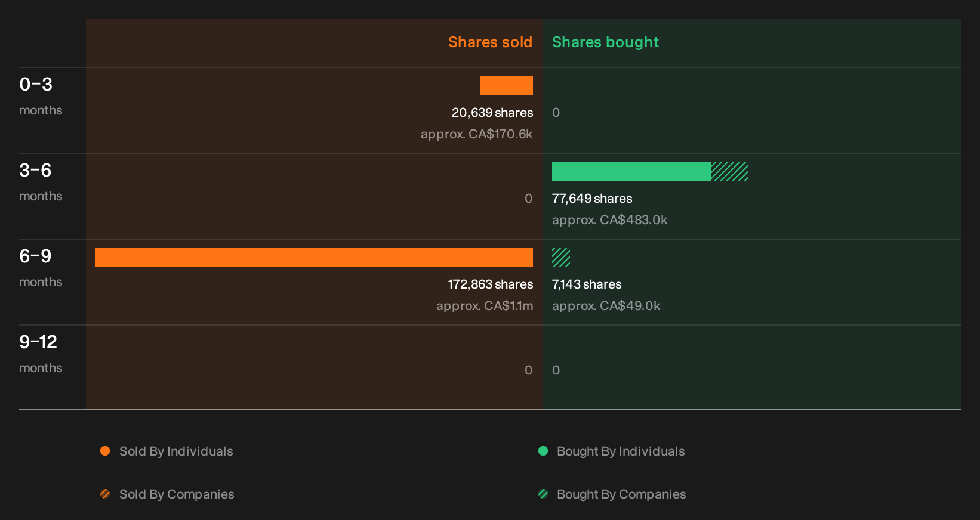The width and height of the screenshot is (980, 520).
Task: Toggle the Bought By Companies legend label
Action: click(621, 494)
